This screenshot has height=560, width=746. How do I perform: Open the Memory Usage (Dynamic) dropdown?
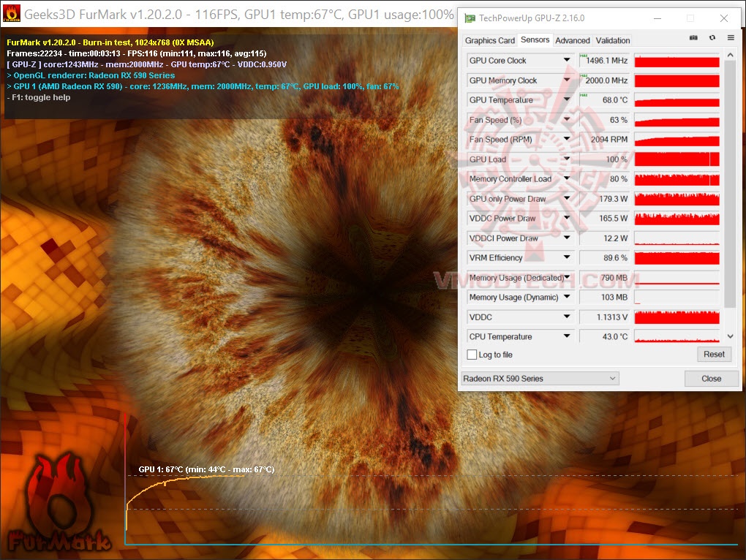tap(567, 297)
